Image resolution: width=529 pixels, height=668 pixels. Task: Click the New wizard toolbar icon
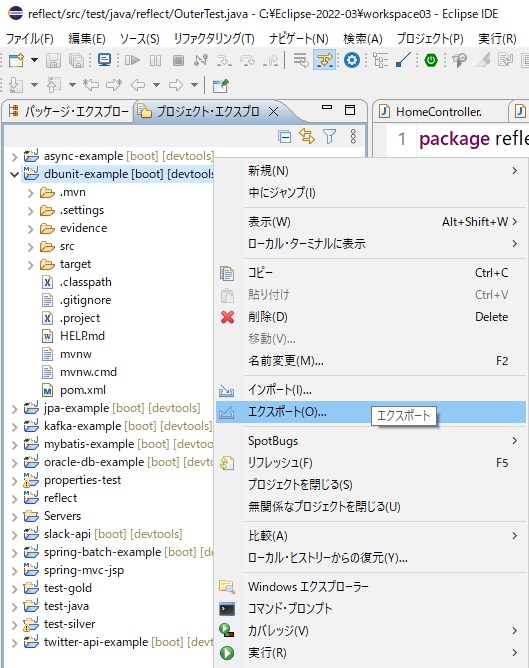tap(16, 60)
